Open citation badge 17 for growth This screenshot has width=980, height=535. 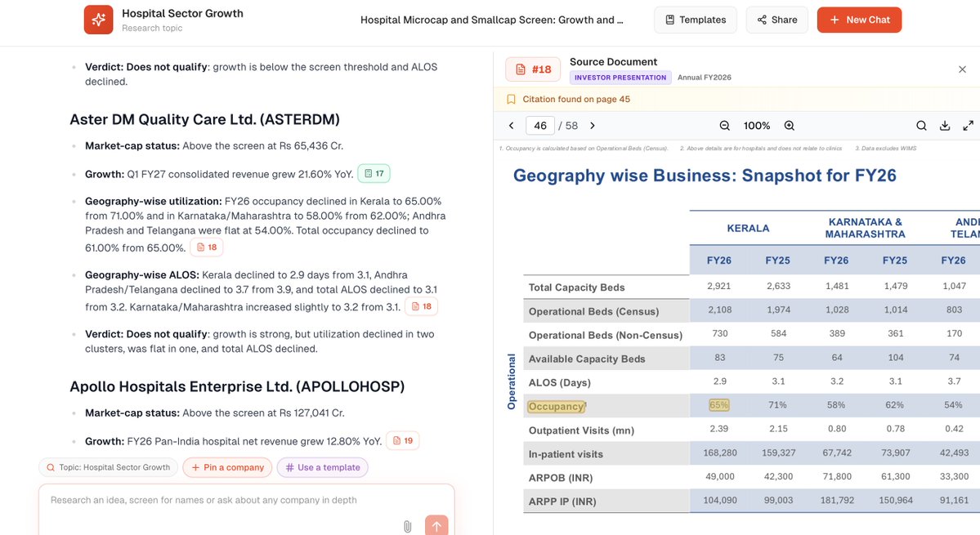[x=374, y=173]
